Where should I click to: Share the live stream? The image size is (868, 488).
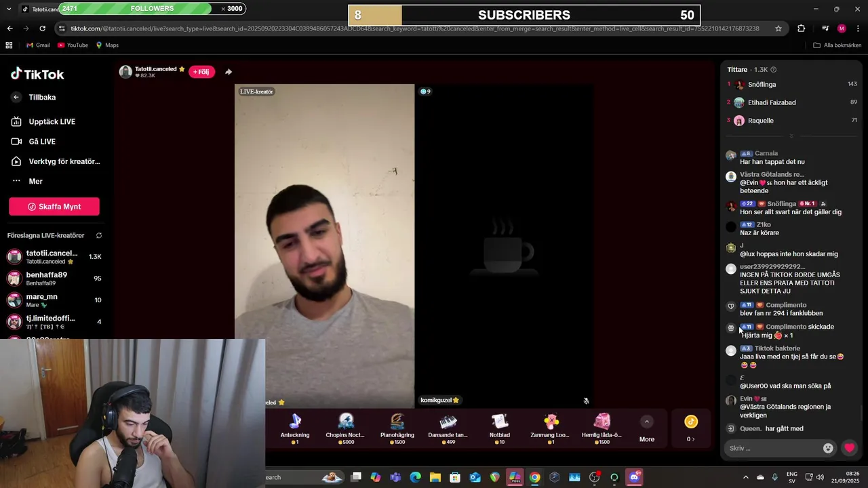pyautogui.click(x=229, y=72)
